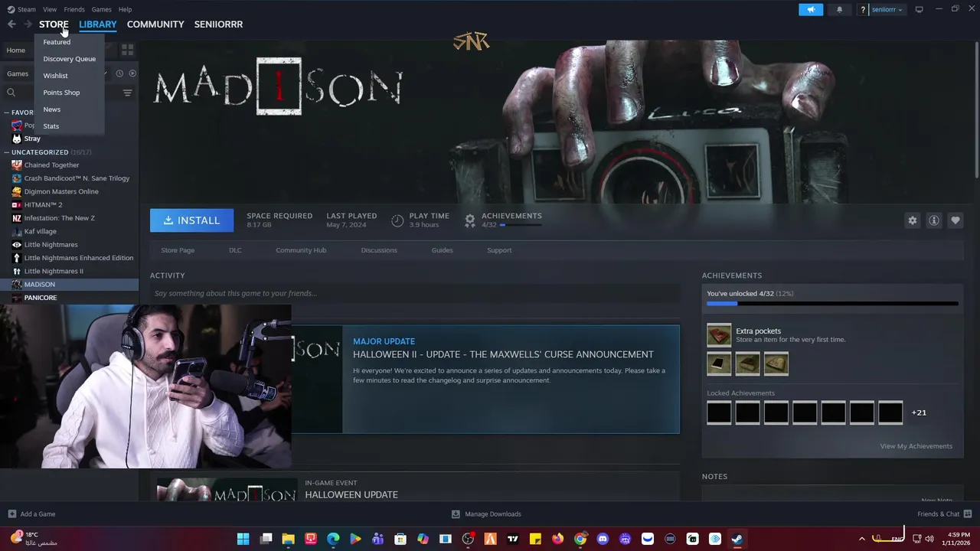Open the Support link

499,250
